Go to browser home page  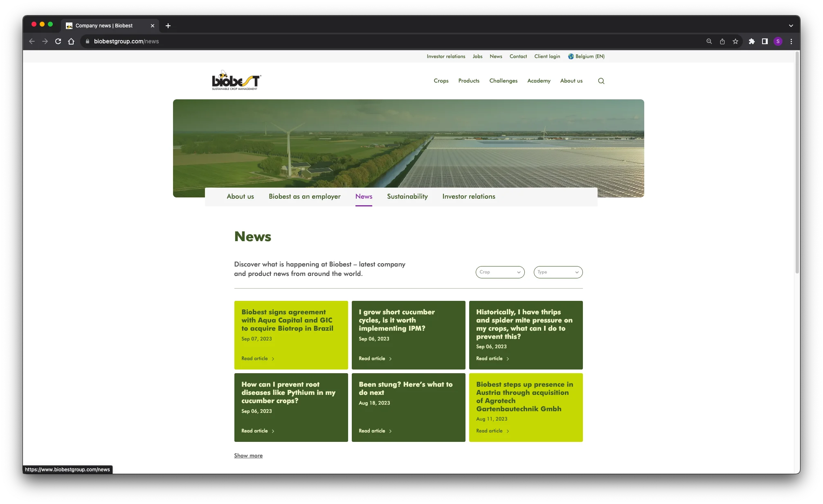tap(71, 41)
